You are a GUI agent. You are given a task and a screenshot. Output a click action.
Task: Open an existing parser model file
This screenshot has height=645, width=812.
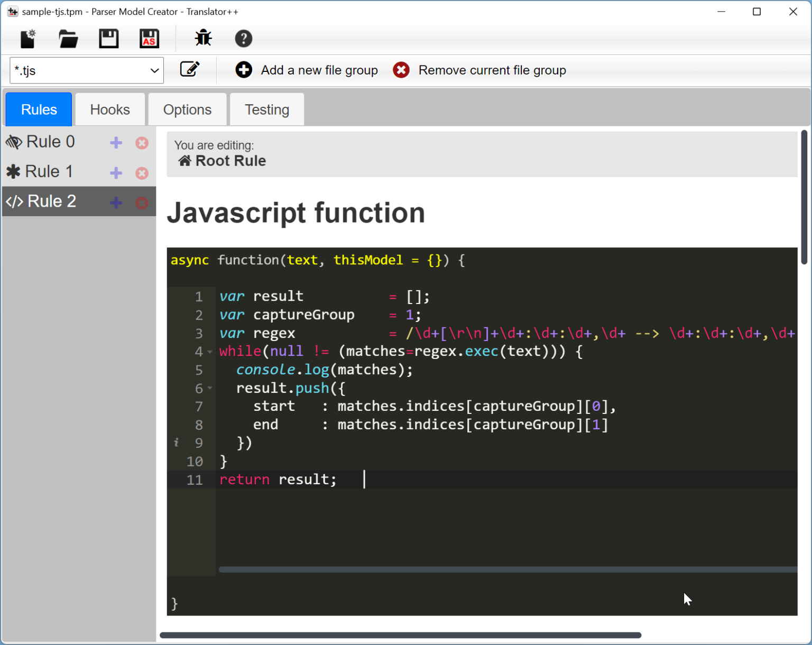pos(68,38)
